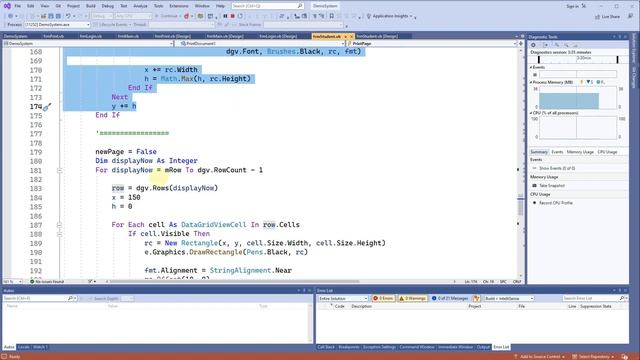Open the Extensions menu
This screenshot has width=640, height=360.
click(179, 6)
